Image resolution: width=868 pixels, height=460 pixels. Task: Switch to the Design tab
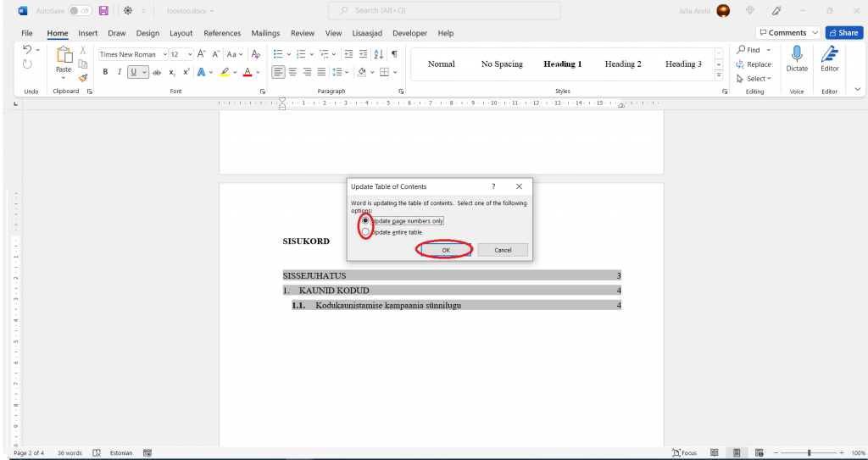coord(147,33)
